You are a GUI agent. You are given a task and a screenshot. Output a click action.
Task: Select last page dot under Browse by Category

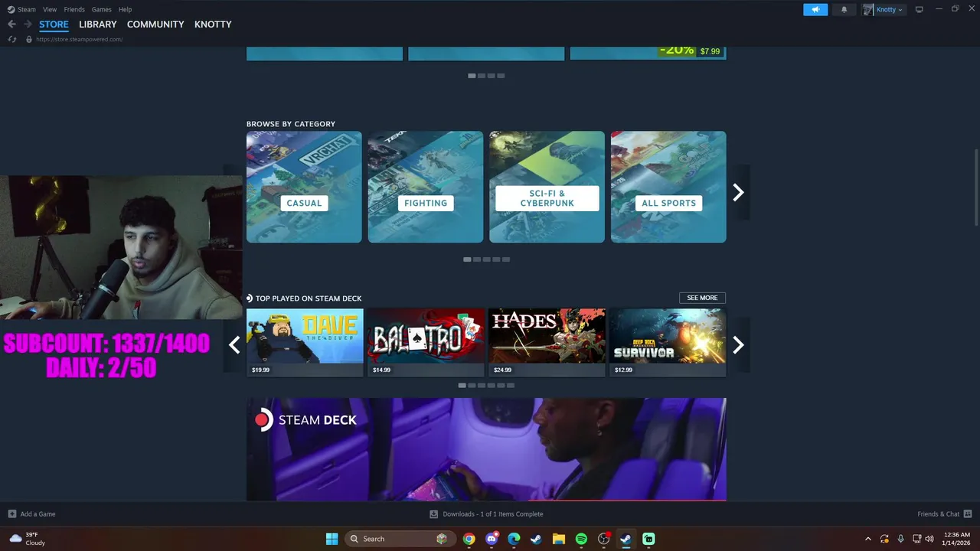click(x=506, y=259)
